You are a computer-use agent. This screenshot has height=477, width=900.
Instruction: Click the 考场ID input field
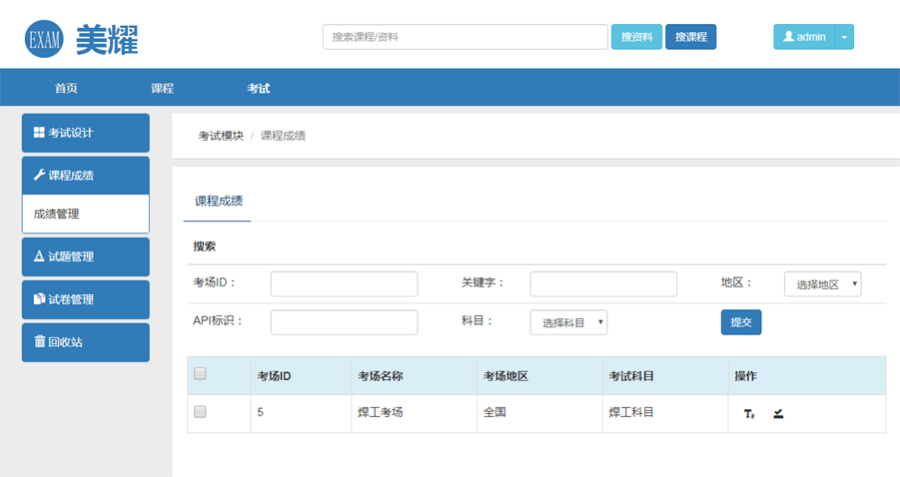(x=344, y=284)
